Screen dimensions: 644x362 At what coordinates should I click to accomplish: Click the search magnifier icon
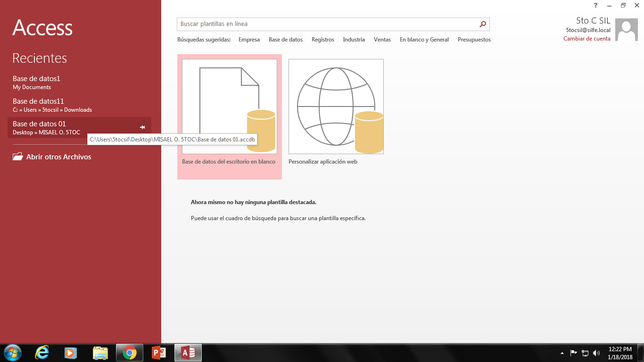pyautogui.click(x=482, y=24)
